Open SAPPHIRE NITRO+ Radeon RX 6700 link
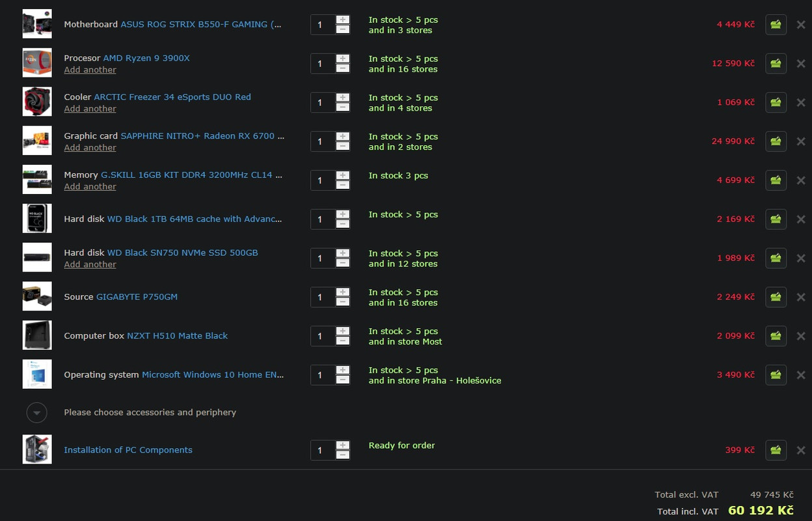 point(202,136)
